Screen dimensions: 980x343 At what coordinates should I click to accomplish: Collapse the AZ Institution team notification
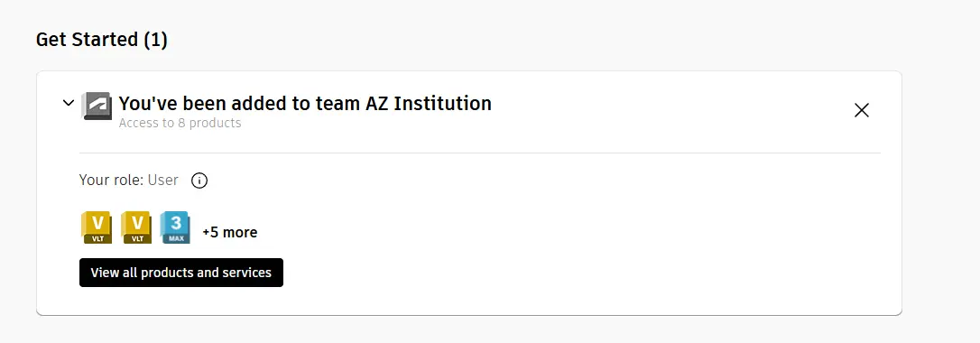[x=68, y=103]
